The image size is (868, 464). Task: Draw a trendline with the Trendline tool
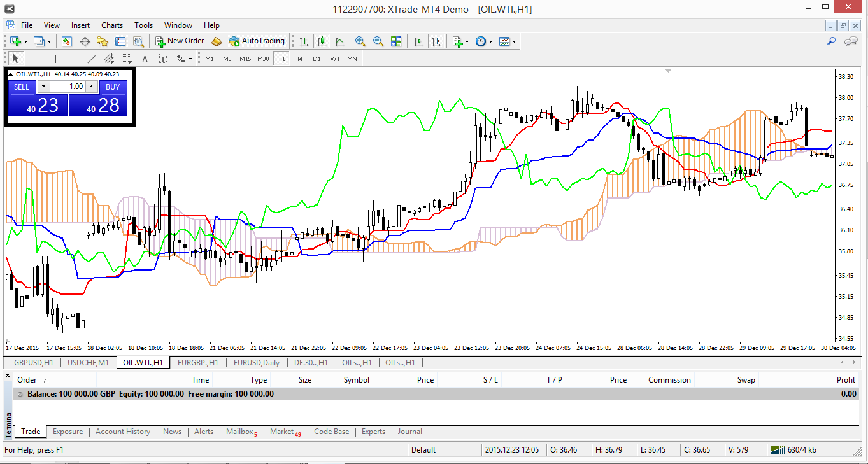[92, 59]
